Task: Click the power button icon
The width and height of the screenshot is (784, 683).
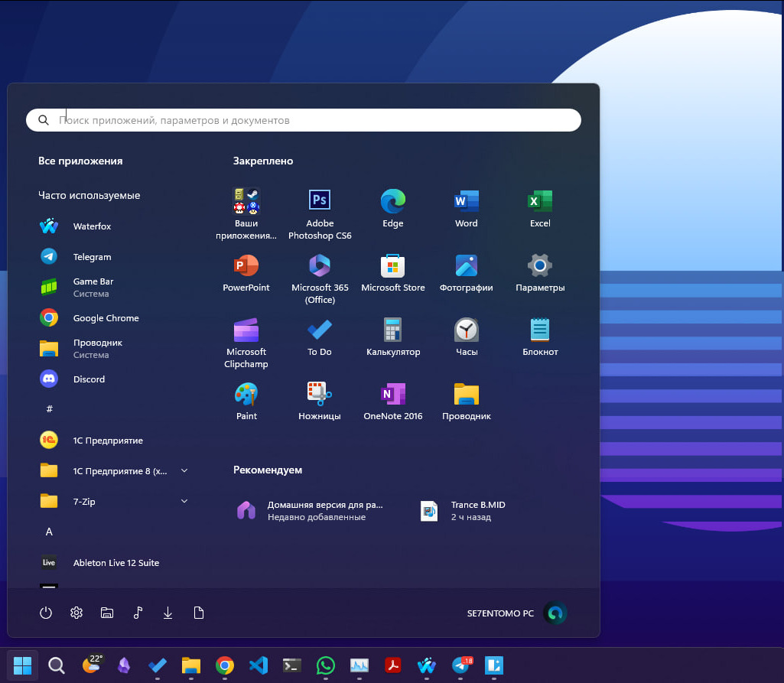Action: pos(46,613)
